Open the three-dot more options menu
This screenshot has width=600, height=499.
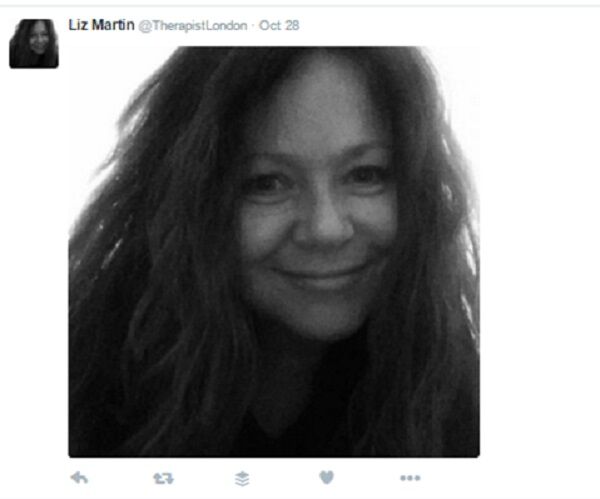pos(410,478)
